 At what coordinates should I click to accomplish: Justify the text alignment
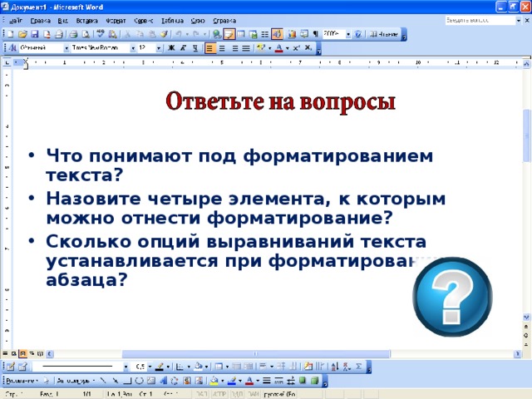246,48
